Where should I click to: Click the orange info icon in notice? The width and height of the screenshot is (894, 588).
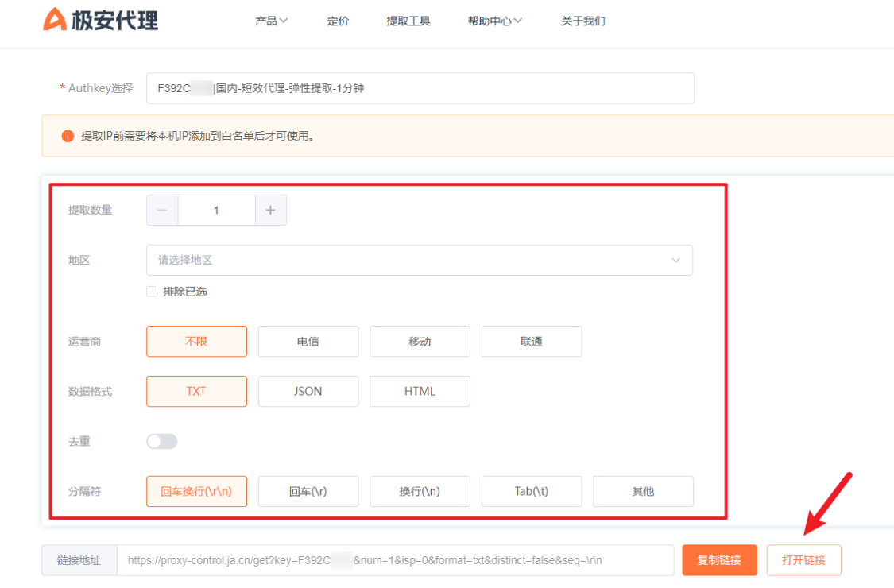[x=68, y=137]
